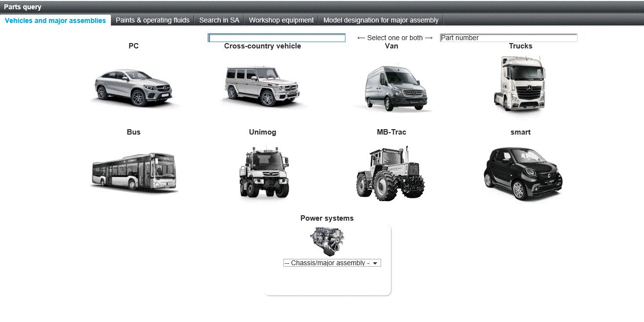644x322 pixels.
Task: Open the Chassis/major assembly dropdown
Action: click(332, 263)
